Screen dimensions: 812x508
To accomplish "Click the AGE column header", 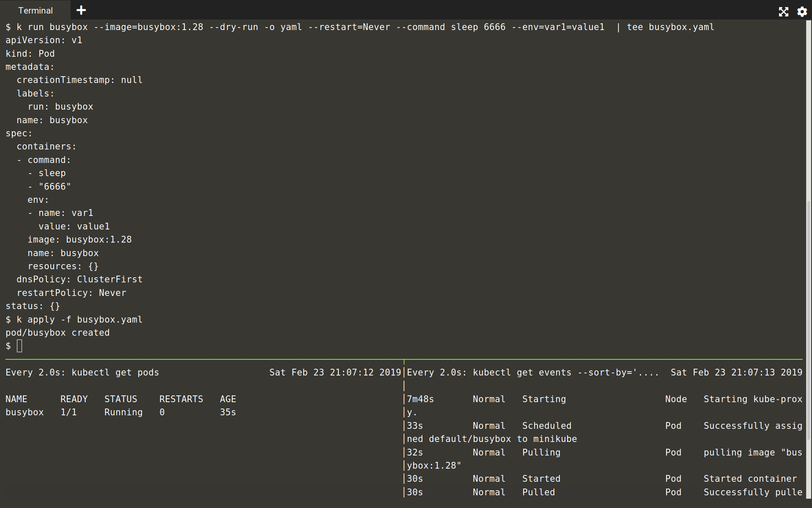I will [228, 399].
